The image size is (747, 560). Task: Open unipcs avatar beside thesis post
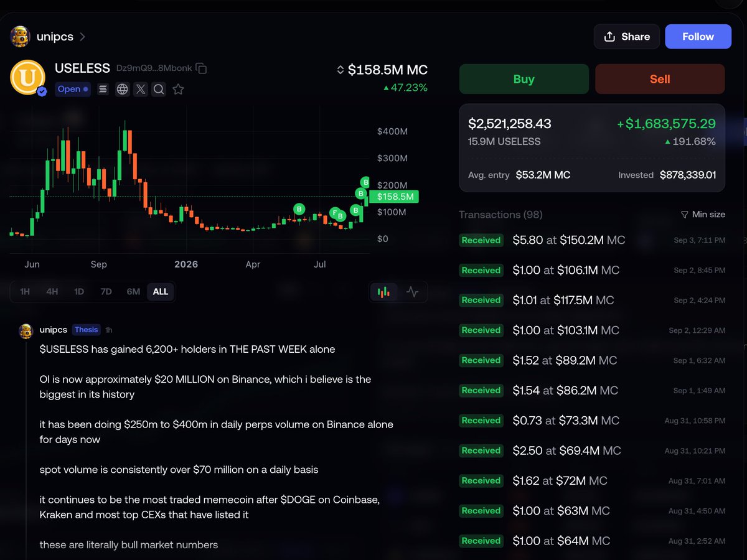coord(26,330)
